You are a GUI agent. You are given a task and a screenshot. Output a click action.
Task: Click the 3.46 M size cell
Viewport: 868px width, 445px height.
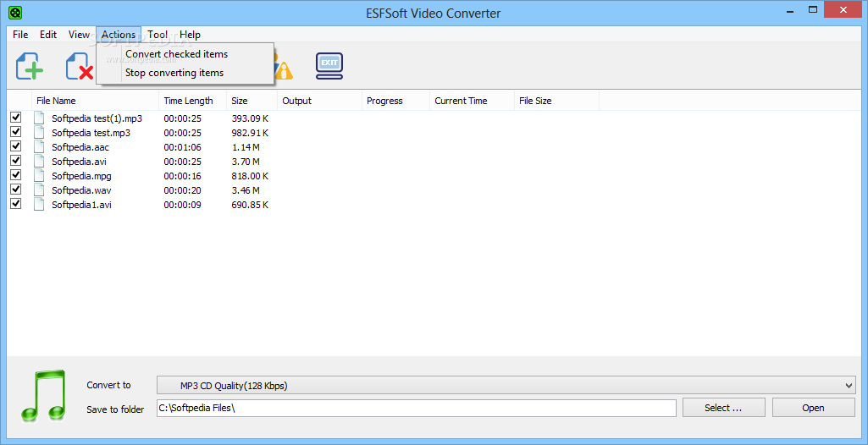(246, 190)
